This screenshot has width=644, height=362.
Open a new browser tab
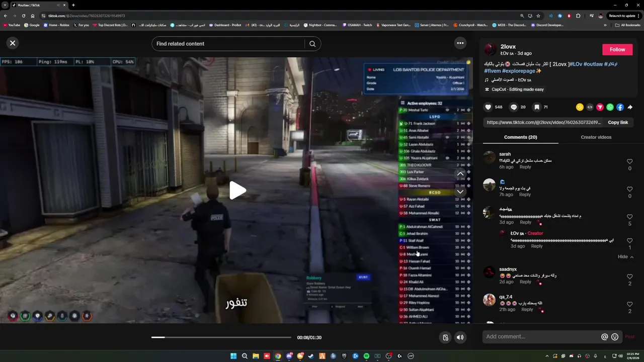[73, 5]
